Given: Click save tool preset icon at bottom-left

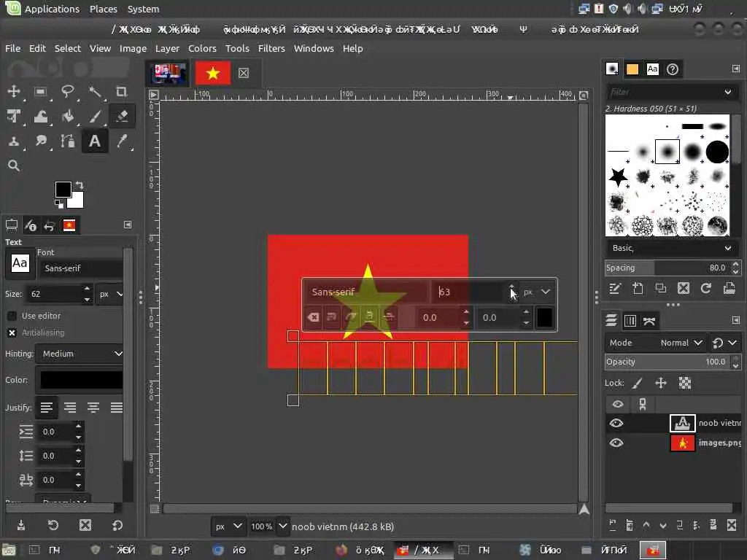Looking at the screenshot, I should pyautogui.click(x=21, y=525).
